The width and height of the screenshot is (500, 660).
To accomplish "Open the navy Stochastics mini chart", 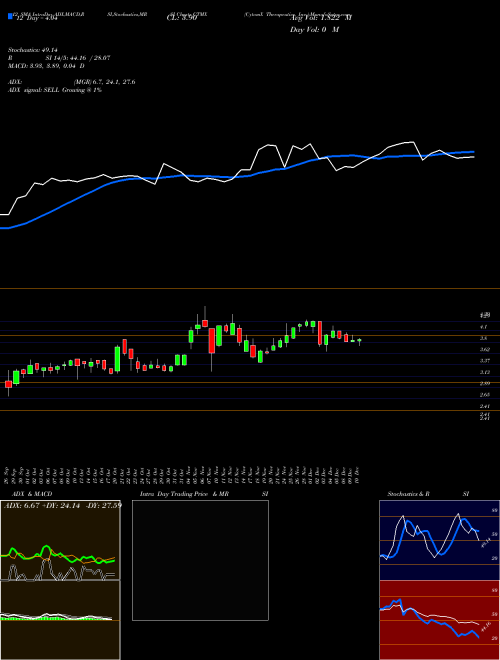I will (439, 540).
